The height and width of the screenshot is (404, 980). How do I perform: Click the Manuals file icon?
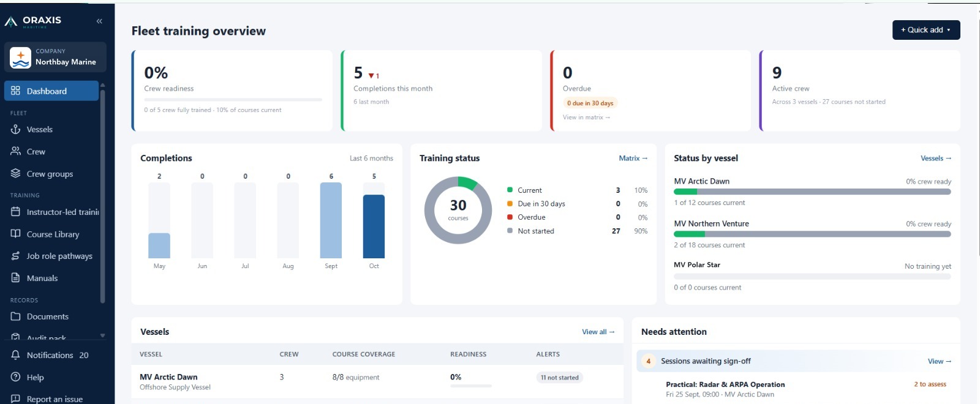coord(16,278)
